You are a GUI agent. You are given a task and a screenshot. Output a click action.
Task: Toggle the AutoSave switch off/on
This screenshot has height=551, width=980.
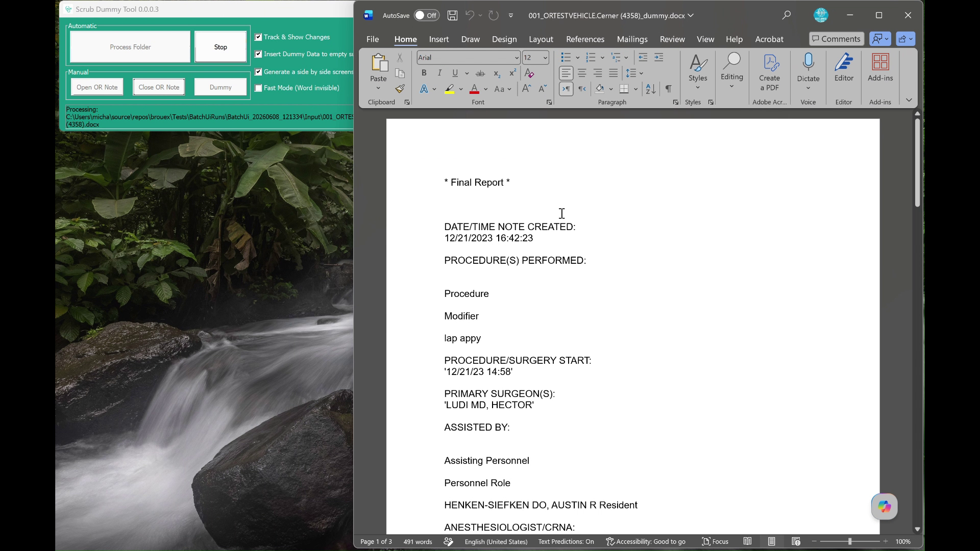coord(426,15)
